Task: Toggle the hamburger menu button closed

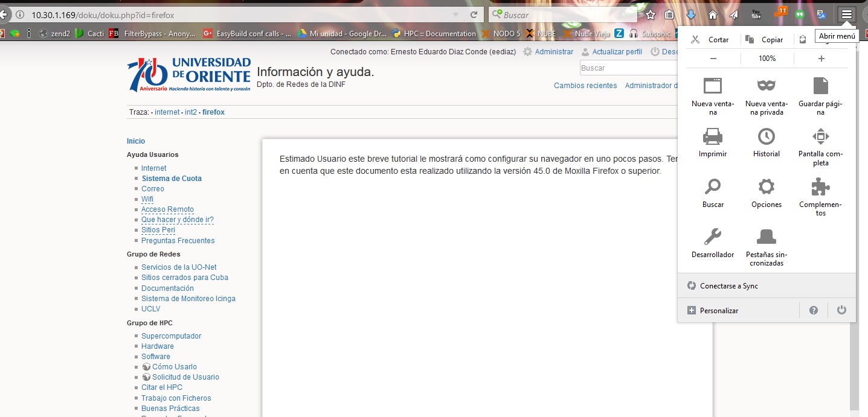Action: [x=847, y=14]
